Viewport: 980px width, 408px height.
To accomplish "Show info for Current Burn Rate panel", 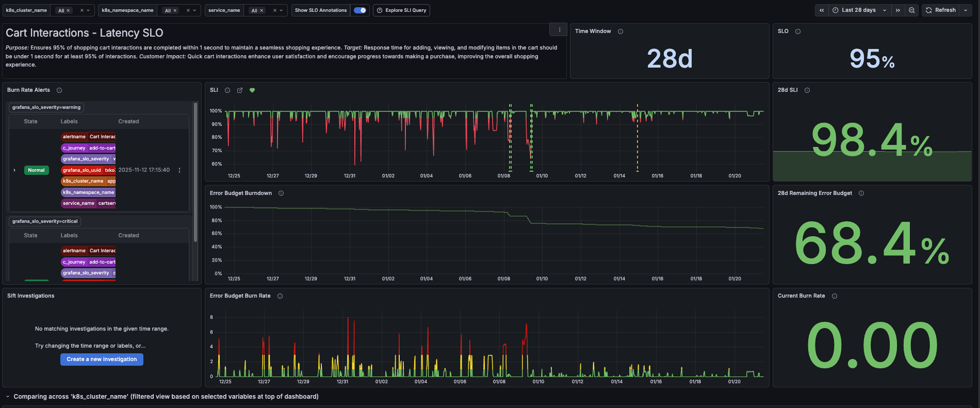I will (x=835, y=296).
